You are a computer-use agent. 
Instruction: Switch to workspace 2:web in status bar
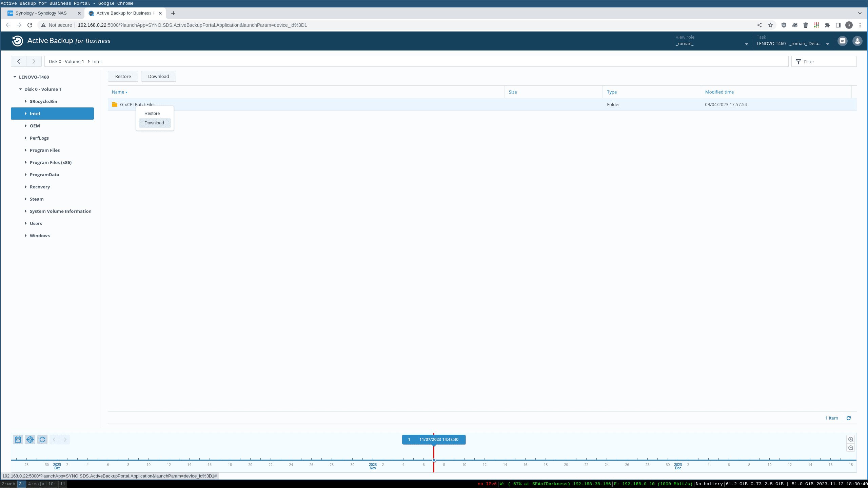pyautogui.click(x=8, y=484)
